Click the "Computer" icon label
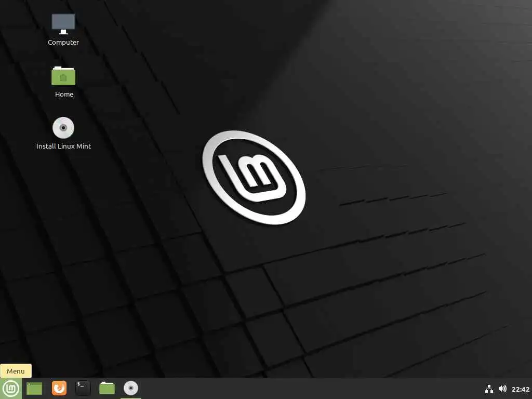 click(x=63, y=43)
